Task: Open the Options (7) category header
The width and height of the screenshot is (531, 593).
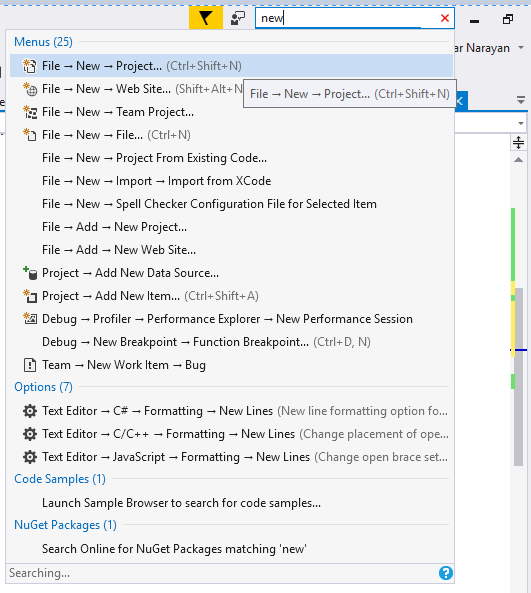Action: click(x=43, y=387)
